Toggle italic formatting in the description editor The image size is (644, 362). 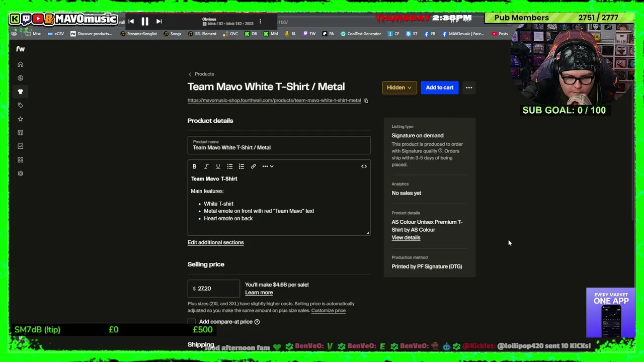click(x=206, y=166)
